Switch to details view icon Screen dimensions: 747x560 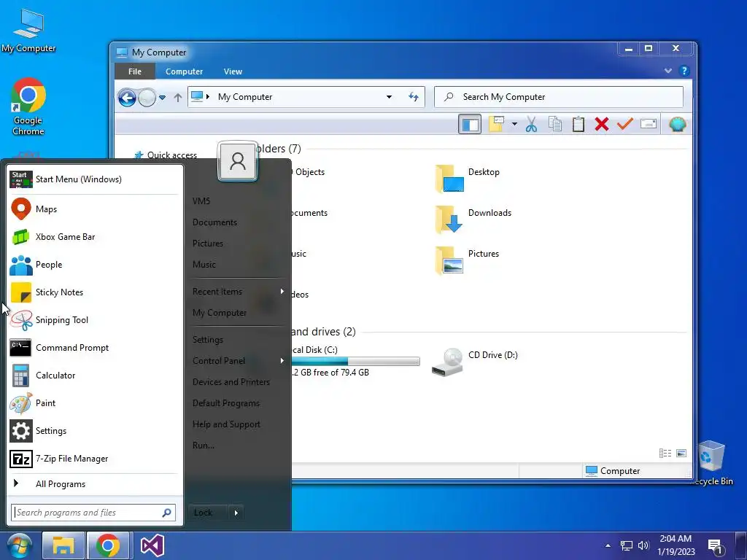tap(665, 453)
